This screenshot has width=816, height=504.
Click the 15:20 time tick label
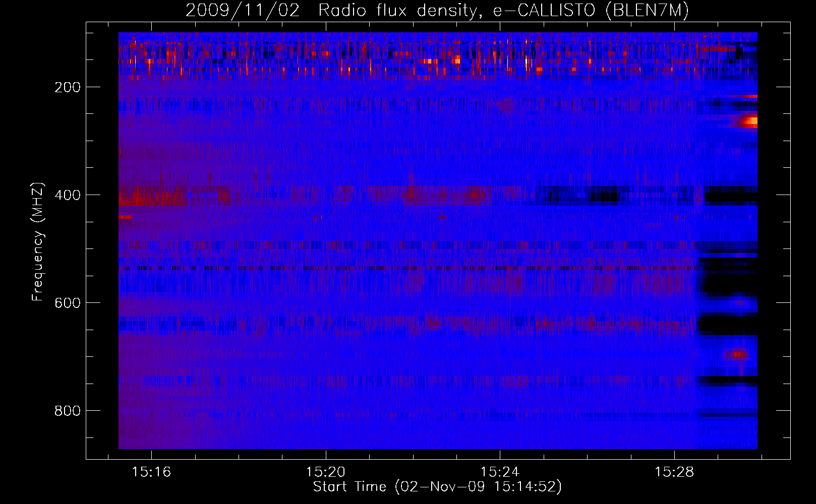point(325,472)
